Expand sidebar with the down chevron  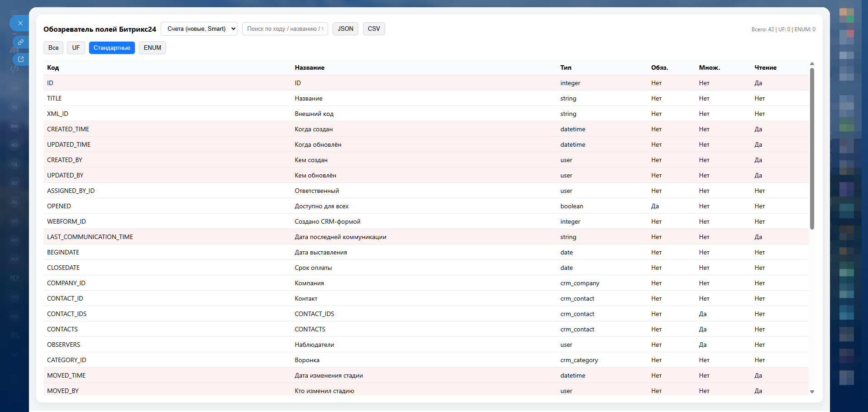point(14,355)
